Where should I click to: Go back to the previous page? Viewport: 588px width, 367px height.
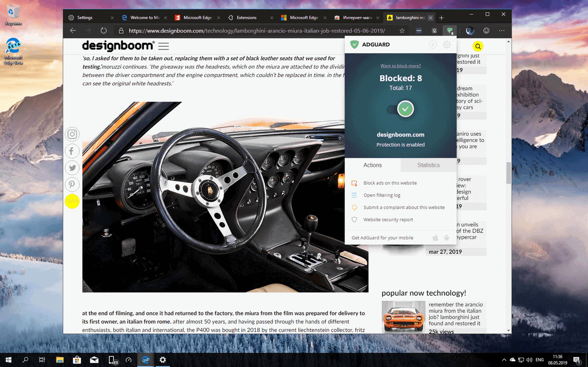click(73, 31)
